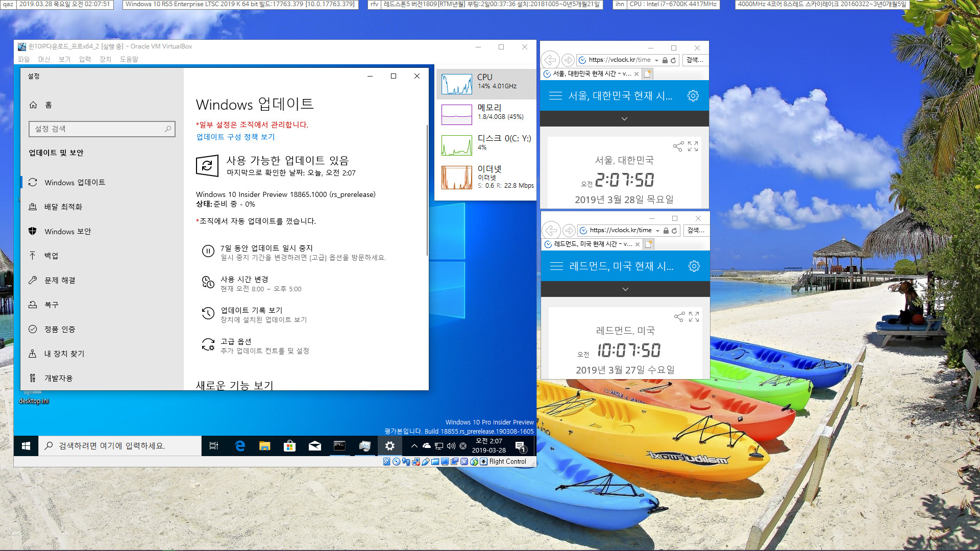Open the 머신 menu in VirtualBox
Screen dimensions: 980x551
click(x=44, y=59)
